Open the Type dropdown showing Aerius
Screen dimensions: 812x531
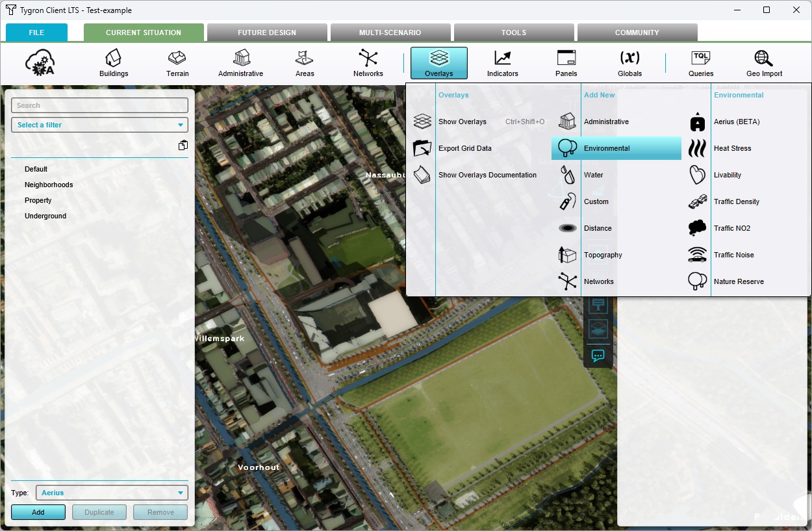pos(112,493)
